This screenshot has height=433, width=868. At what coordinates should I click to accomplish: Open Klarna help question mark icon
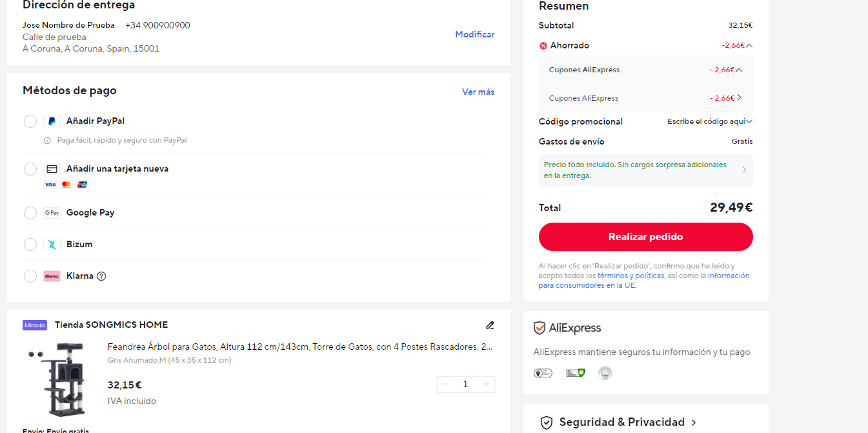101,276
